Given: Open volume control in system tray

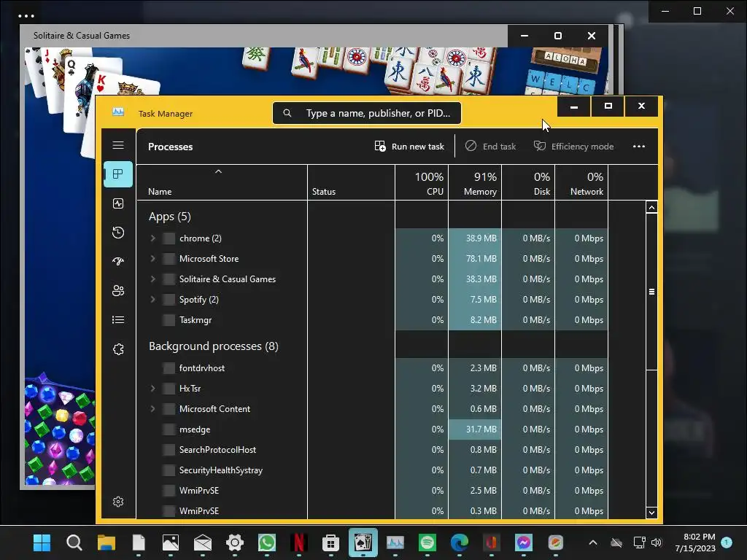Looking at the screenshot, I should point(657,542).
